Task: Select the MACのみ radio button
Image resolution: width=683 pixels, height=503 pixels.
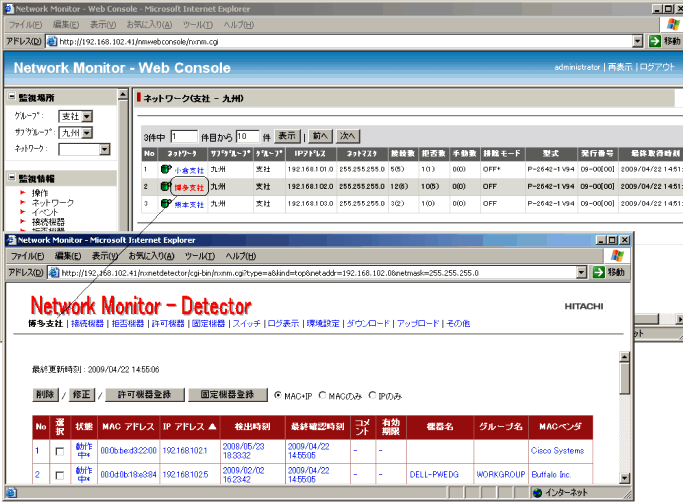Action: pos(325,394)
